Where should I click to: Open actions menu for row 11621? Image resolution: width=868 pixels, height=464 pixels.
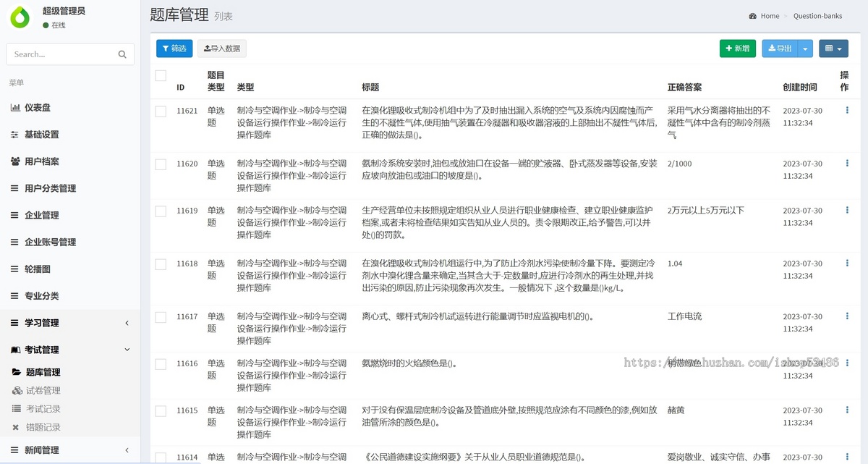[x=847, y=111]
